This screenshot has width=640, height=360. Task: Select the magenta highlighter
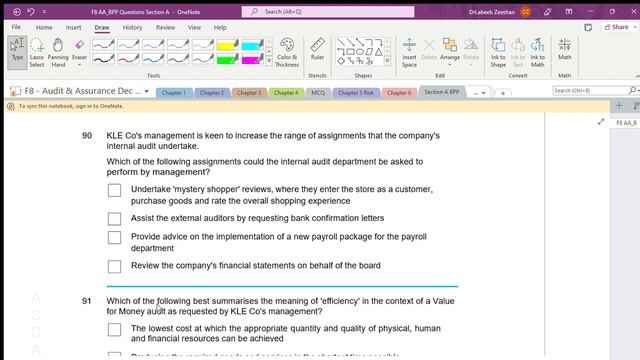252,59
